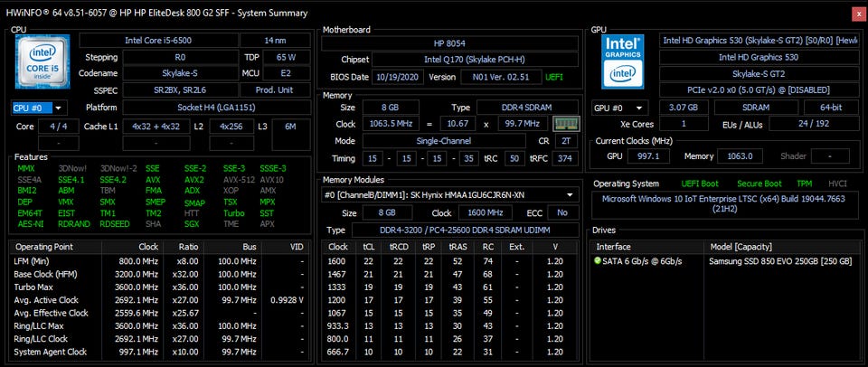Click the RDRAND feature label
868x367 pixels.
(73, 224)
